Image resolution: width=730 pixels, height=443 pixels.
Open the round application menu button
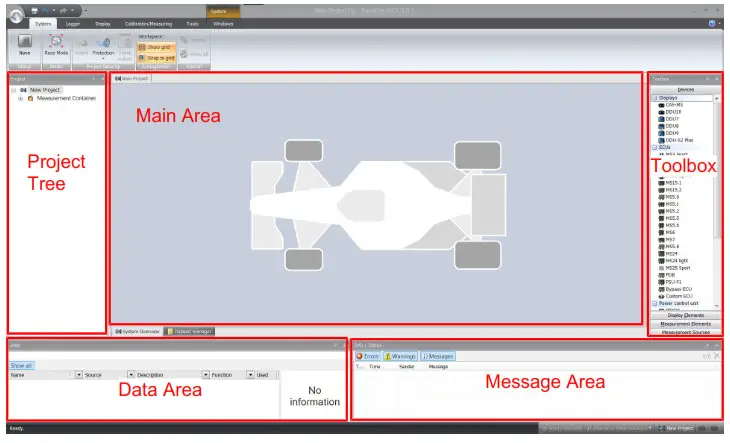pos(16,15)
